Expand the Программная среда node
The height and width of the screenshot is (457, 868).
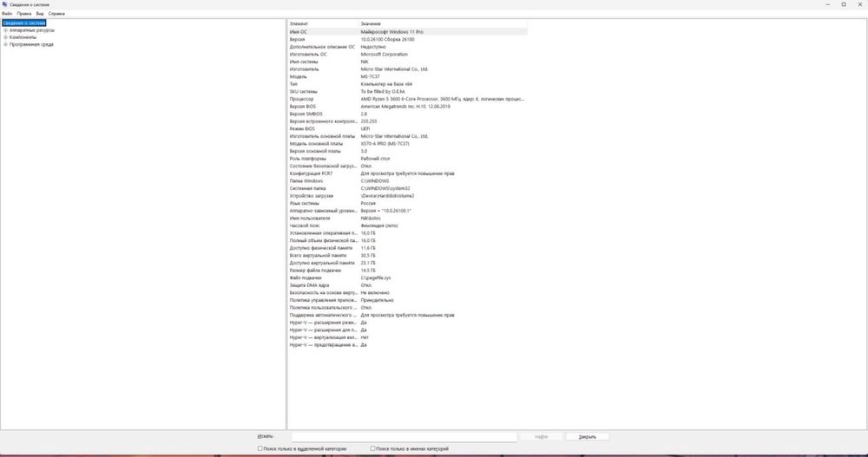(x=5, y=45)
